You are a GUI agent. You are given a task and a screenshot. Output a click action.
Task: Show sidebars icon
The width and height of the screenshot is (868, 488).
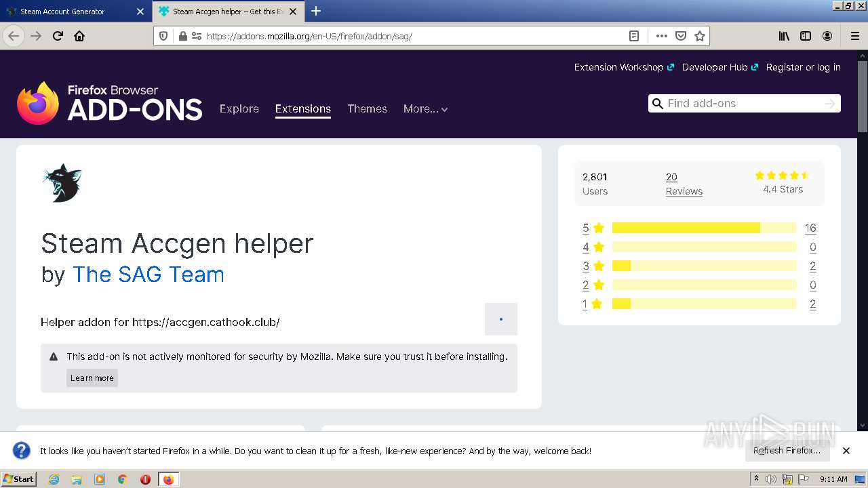806,36
